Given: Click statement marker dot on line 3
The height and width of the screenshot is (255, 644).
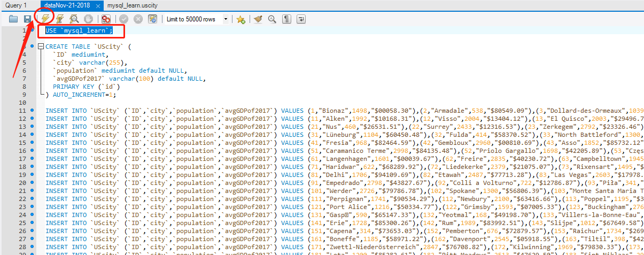Looking at the screenshot, I should tap(32, 47).
